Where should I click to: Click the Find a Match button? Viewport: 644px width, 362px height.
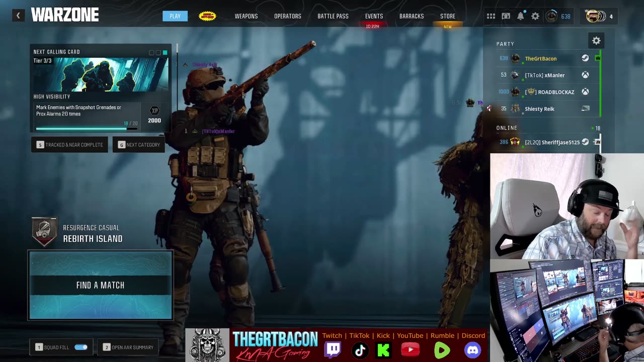(101, 285)
